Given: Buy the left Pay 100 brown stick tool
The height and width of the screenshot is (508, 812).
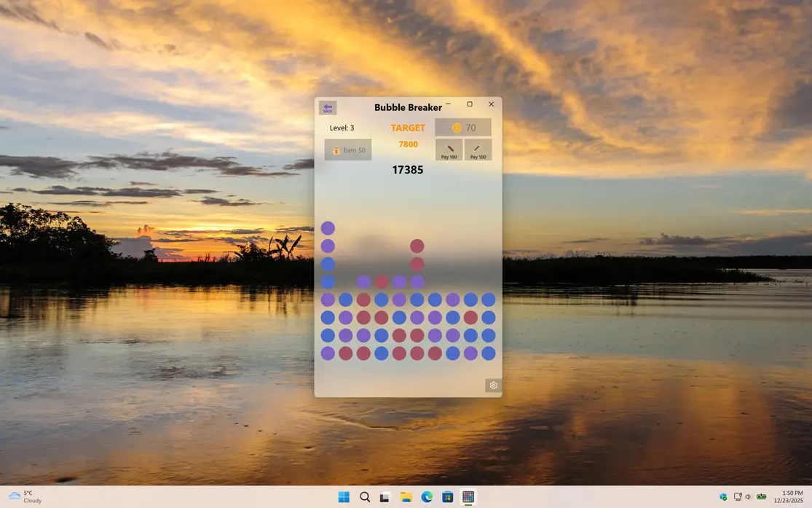Looking at the screenshot, I should click(x=449, y=149).
